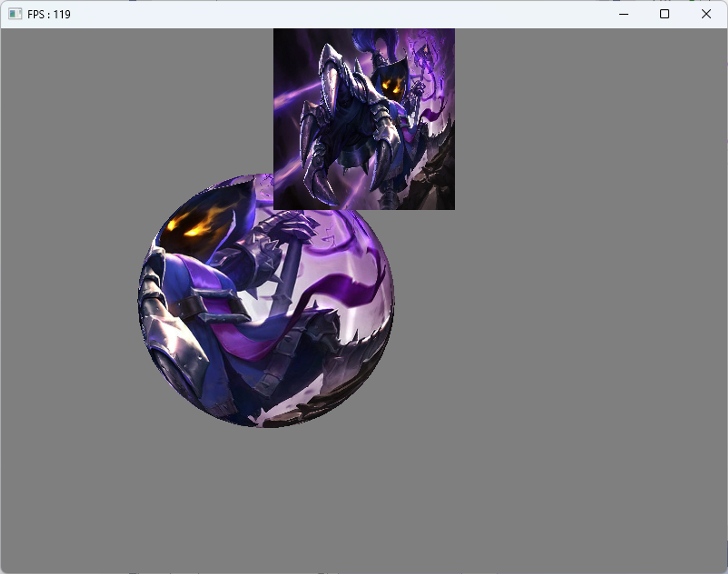
Task: Maximize the FPS window
Action: 664,14
